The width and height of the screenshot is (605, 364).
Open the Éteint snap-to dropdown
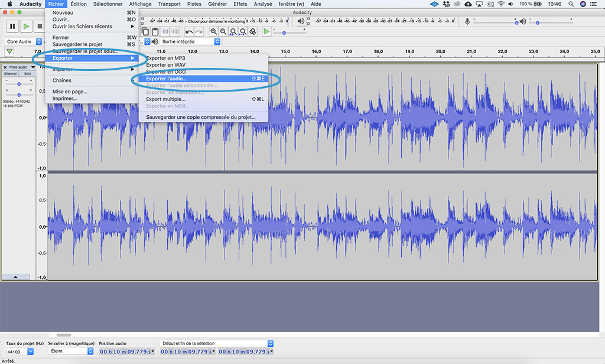pyautogui.click(x=71, y=351)
